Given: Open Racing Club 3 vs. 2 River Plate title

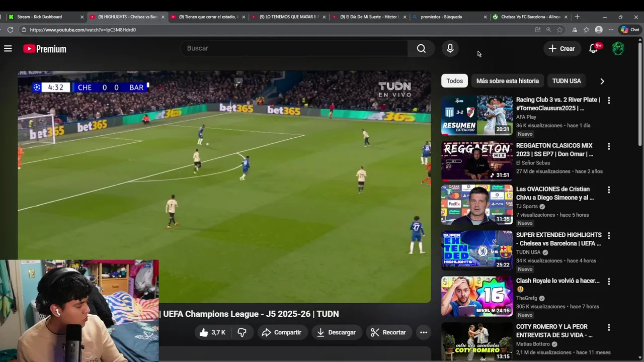Looking at the screenshot, I should click(x=558, y=104).
